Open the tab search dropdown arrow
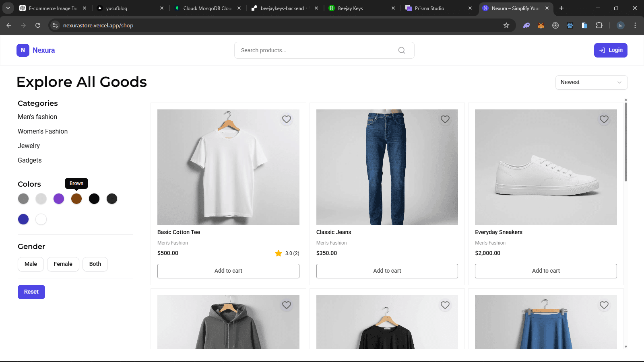 coord(8,8)
